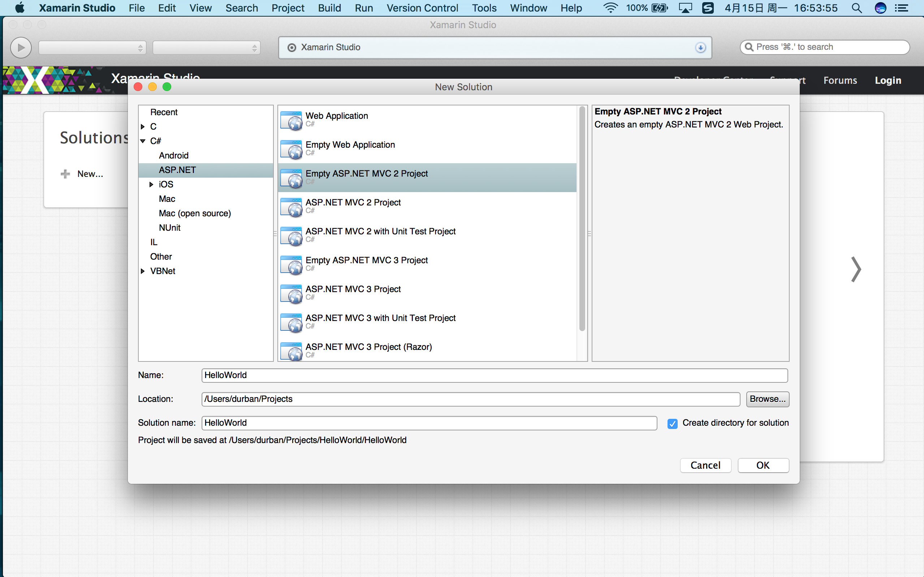Click ASP.NET MVC 2 with Unit Test icon
924x577 pixels.
click(291, 236)
